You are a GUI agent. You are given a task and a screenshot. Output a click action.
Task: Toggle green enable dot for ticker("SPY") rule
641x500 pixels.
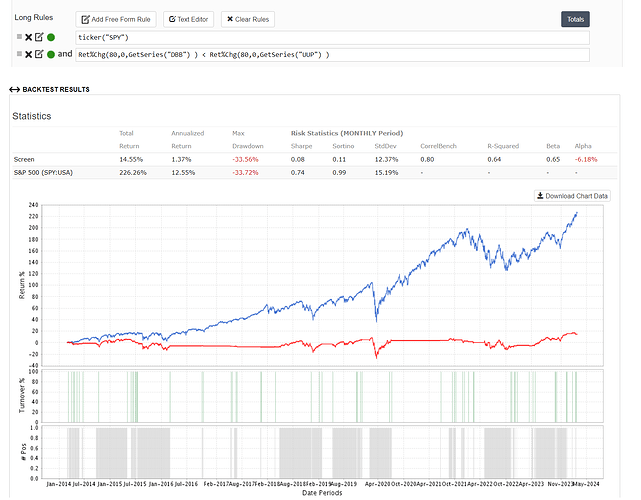tap(50, 37)
